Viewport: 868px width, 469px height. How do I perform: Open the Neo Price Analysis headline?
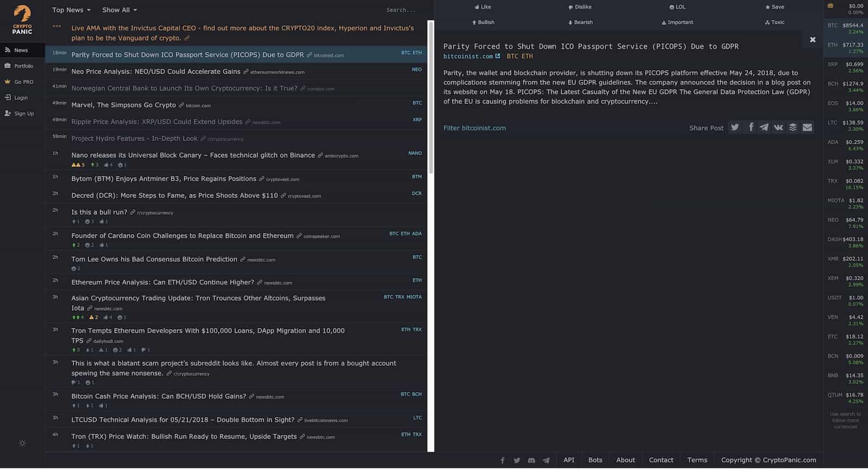tap(156, 72)
